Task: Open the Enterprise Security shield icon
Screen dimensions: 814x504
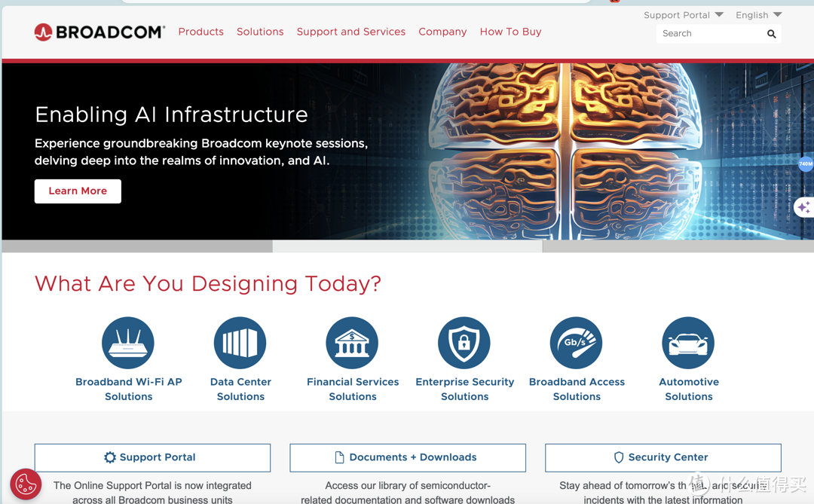Action: tap(464, 343)
